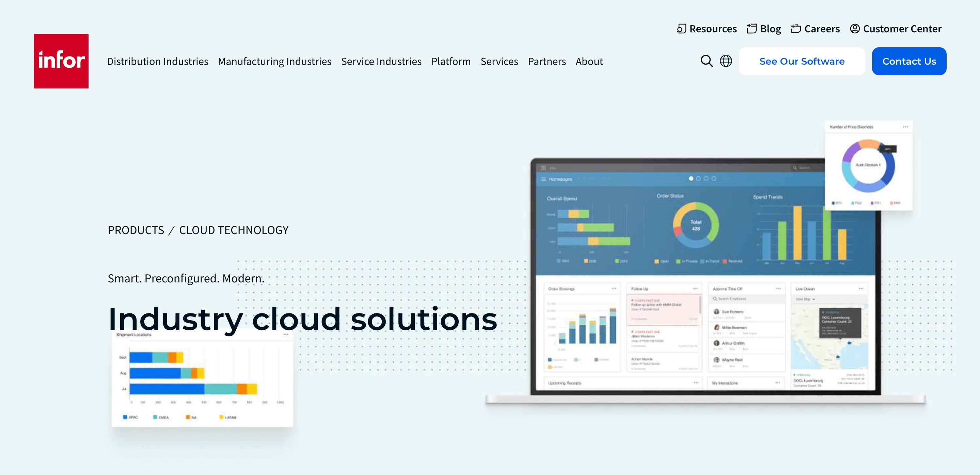Click the Infor logo

tap(61, 61)
